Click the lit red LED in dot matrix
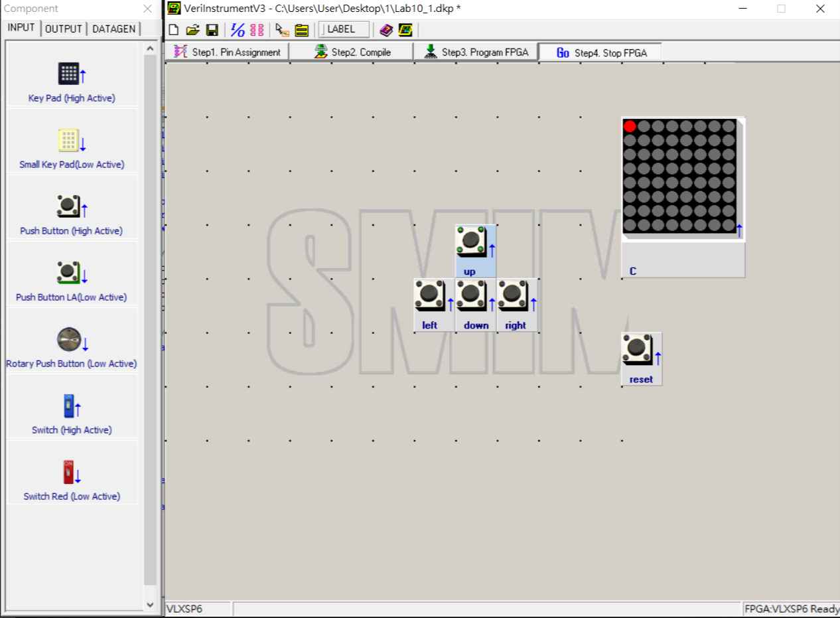This screenshot has width=840, height=618. pos(630,126)
